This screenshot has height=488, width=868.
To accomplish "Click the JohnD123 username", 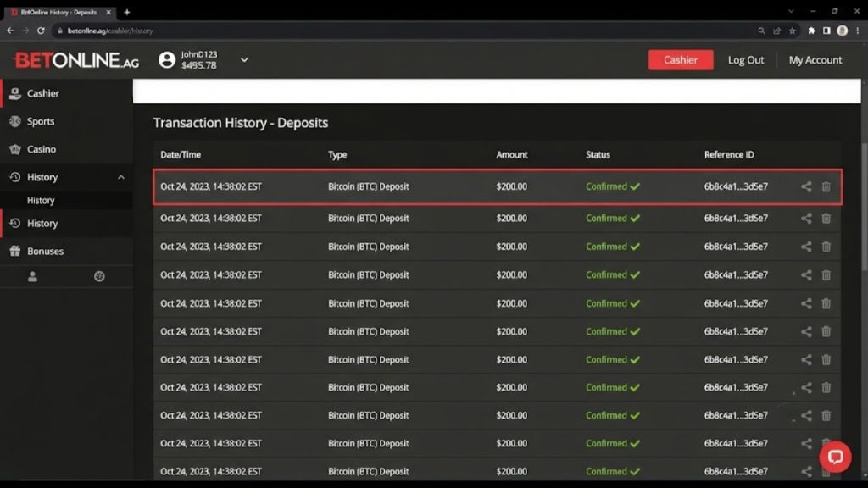I will (199, 54).
